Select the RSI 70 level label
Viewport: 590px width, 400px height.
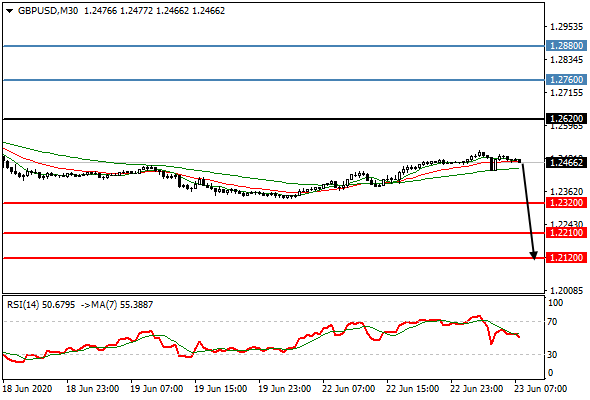552,322
